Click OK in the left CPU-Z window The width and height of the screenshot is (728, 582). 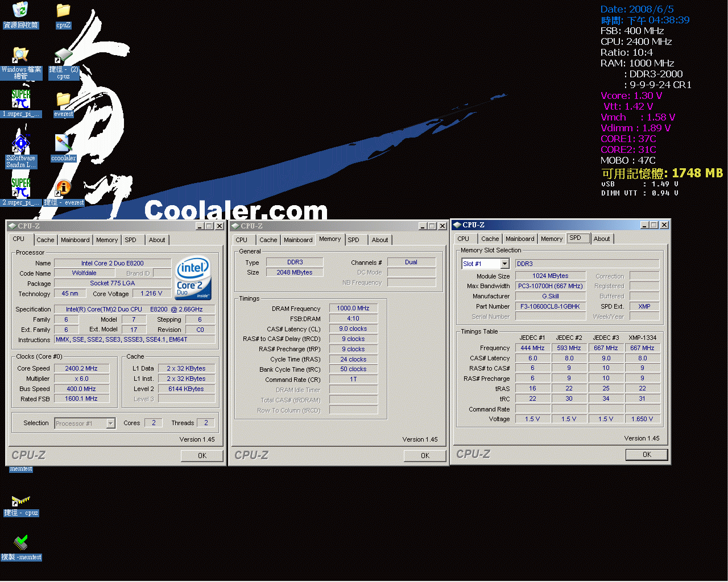(x=202, y=456)
